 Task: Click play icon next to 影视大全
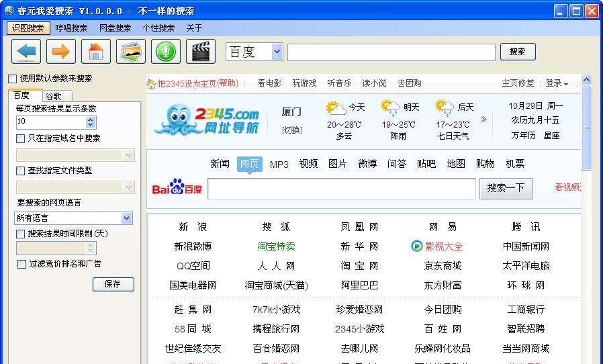416,246
